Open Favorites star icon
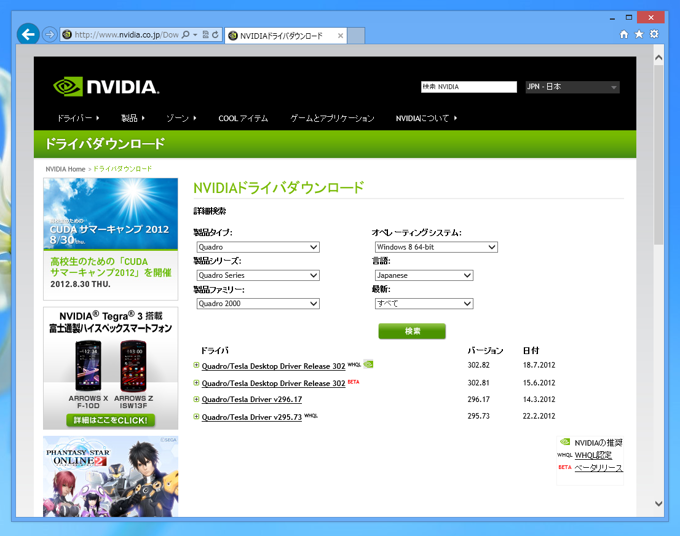The height and width of the screenshot is (536, 680). [639, 34]
